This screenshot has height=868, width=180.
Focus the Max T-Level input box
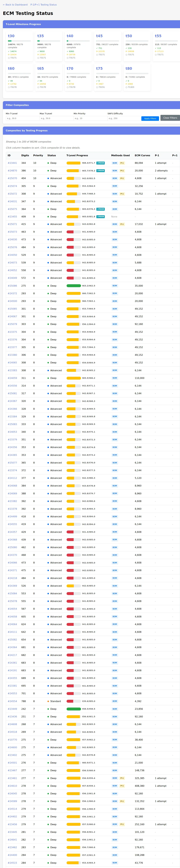pos(57,119)
